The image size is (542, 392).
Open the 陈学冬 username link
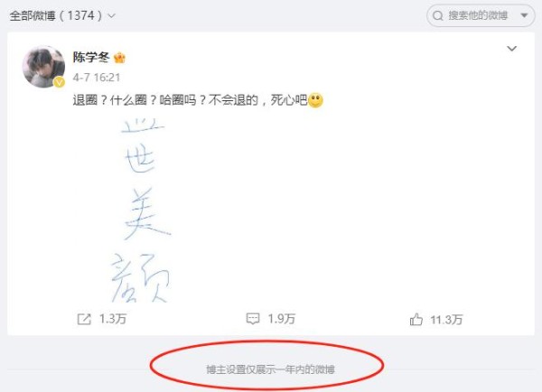(91, 58)
